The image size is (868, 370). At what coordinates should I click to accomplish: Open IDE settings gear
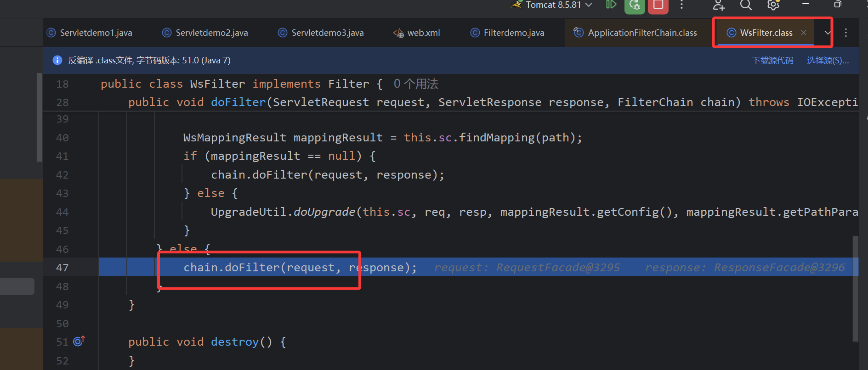[x=773, y=5]
